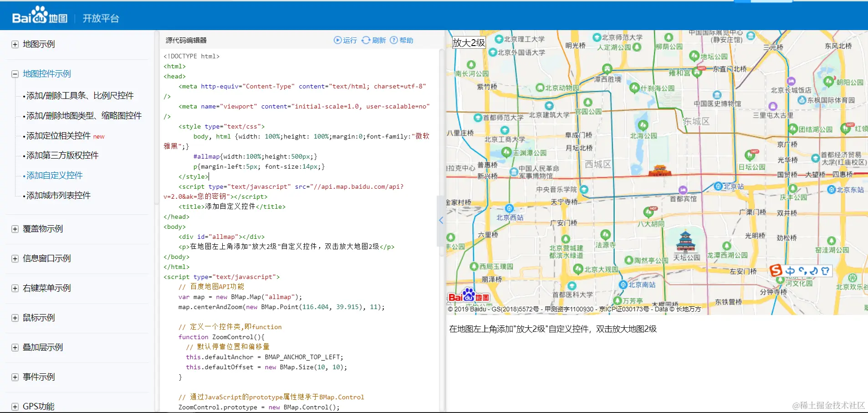Click the map copyright text line
Screen dimensions: 868x413
click(x=574, y=309)
